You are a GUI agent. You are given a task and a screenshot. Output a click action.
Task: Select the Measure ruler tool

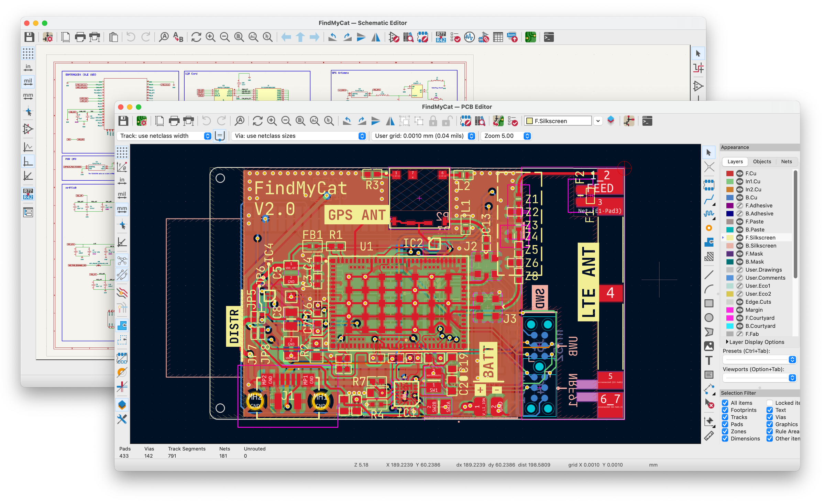tap(709, 436)
